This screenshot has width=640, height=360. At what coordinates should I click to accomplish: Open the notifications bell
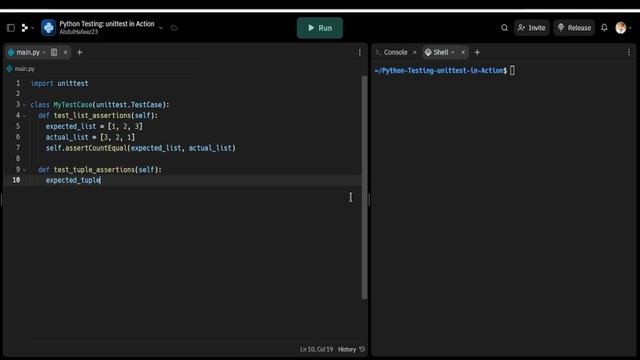604,28
